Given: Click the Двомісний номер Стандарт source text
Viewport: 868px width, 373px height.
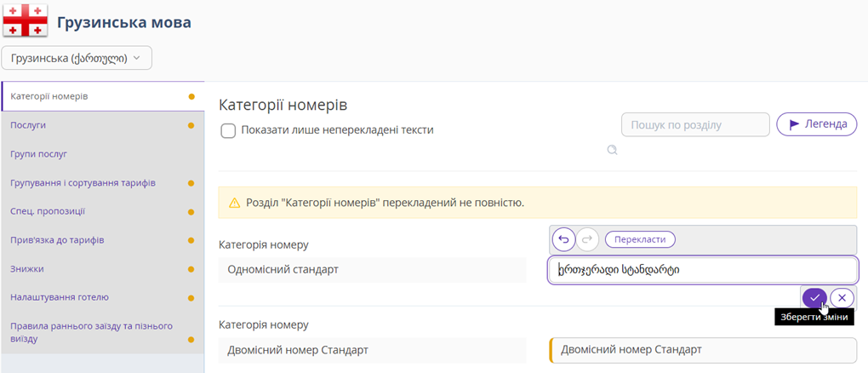Looking at the screenshot, I should [x=298, y=350].
